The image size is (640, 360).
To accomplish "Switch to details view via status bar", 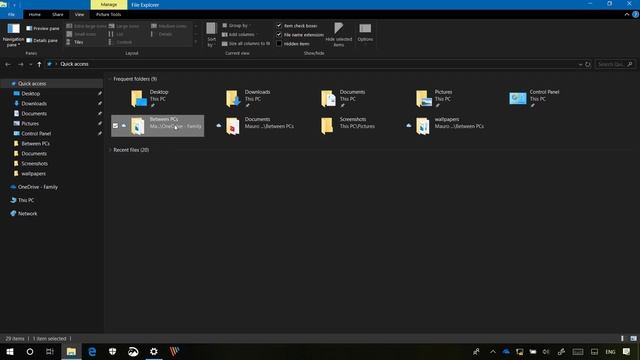I will [622, 338].
